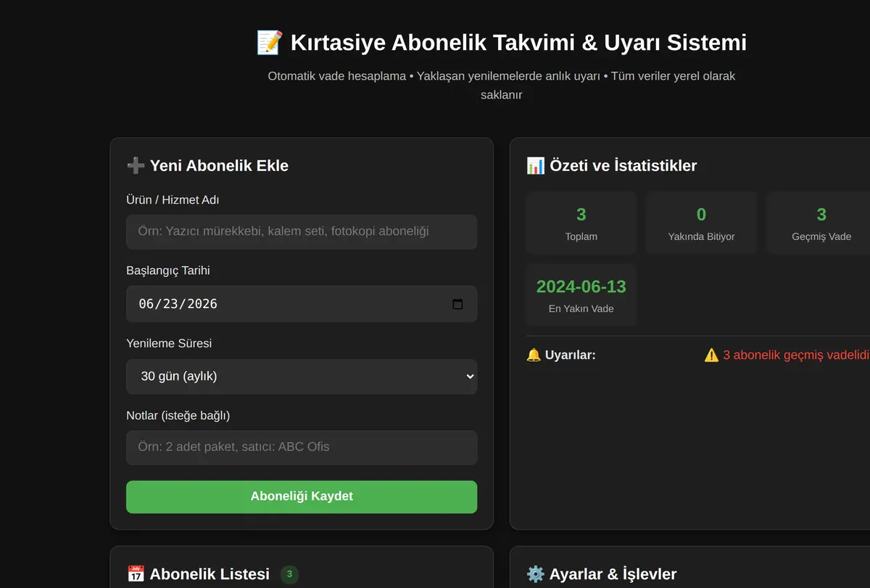Click the Yenileme Süresi label
This screenshot has width=870, height=588.
pos(169,344)
